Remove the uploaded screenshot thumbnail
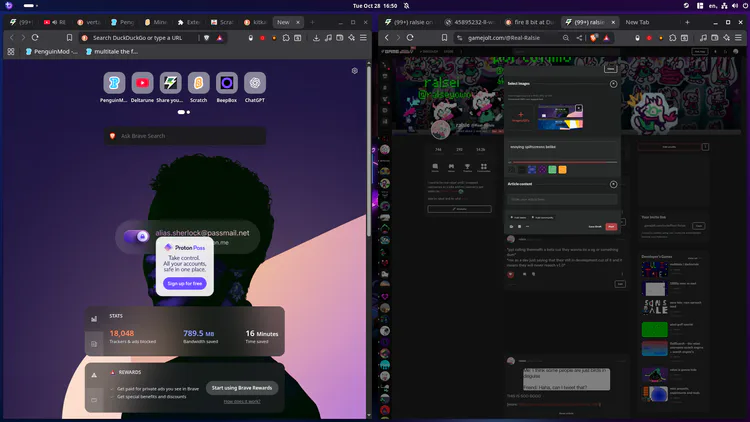Image resolution: width=750 pixels, height=422 pixels. (579, 108)
